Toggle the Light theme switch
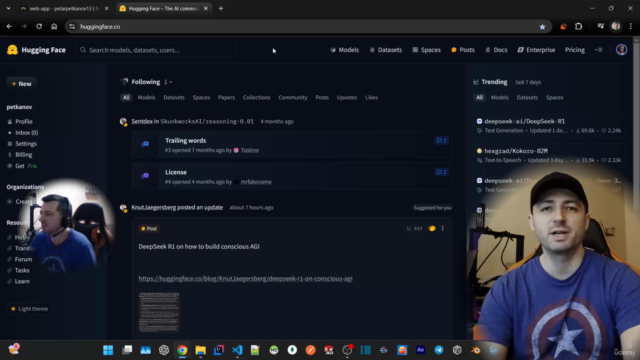 pyautogui.click(x=30, y=309)
